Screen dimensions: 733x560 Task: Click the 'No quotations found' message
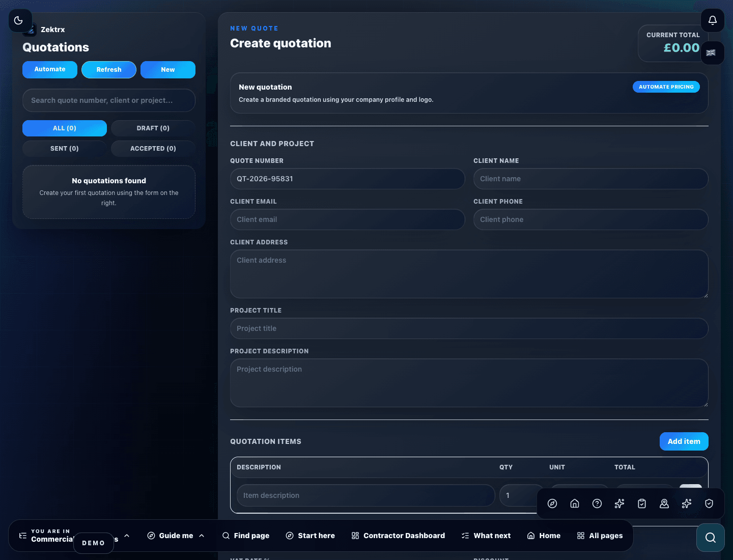coord(109,181)
